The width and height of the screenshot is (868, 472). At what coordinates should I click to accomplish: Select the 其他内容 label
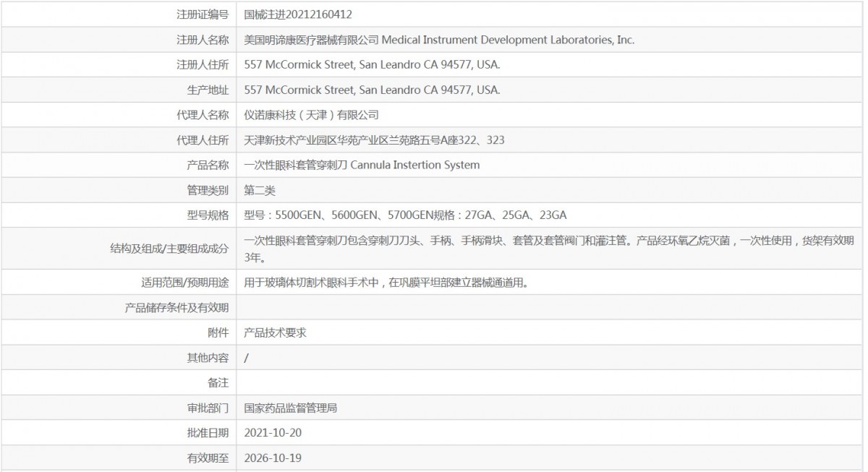pyautogui.click(x=208, y=358)
